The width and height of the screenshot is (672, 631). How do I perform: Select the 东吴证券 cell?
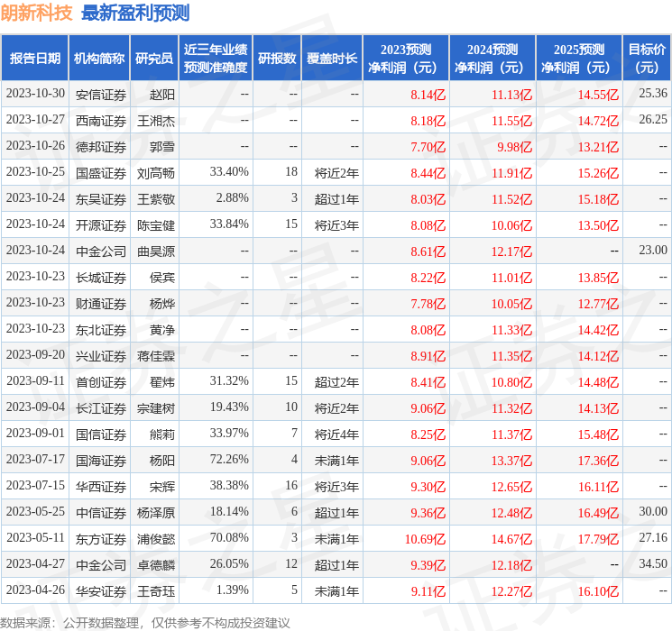click(x=101, y=199)
